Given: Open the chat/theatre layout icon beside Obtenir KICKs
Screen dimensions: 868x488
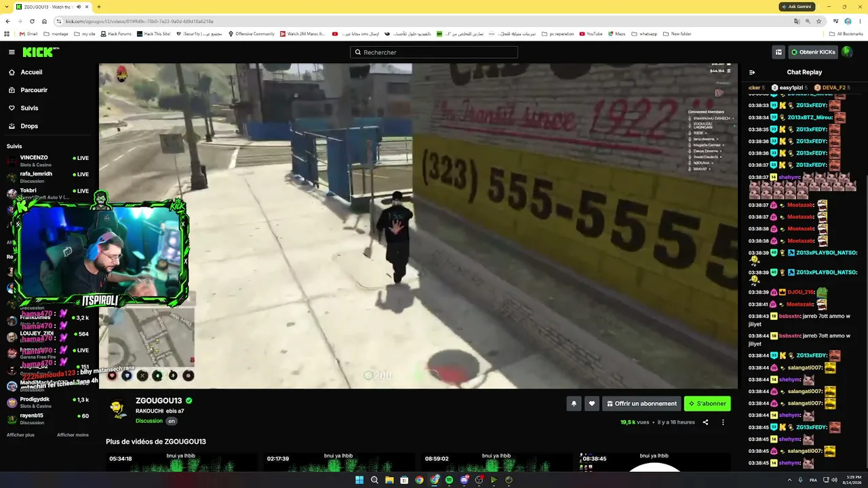Looking at the screenshot, I should (778, 52).
